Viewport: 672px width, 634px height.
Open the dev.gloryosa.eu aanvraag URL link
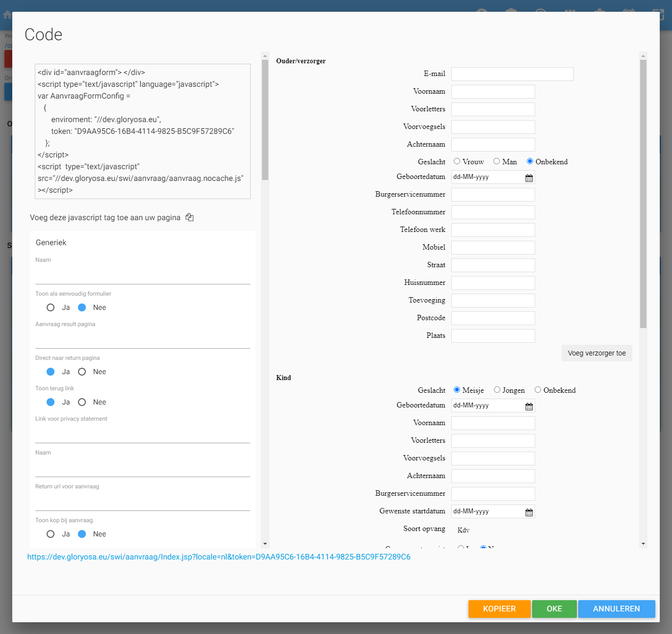click(x=219, y=557)
